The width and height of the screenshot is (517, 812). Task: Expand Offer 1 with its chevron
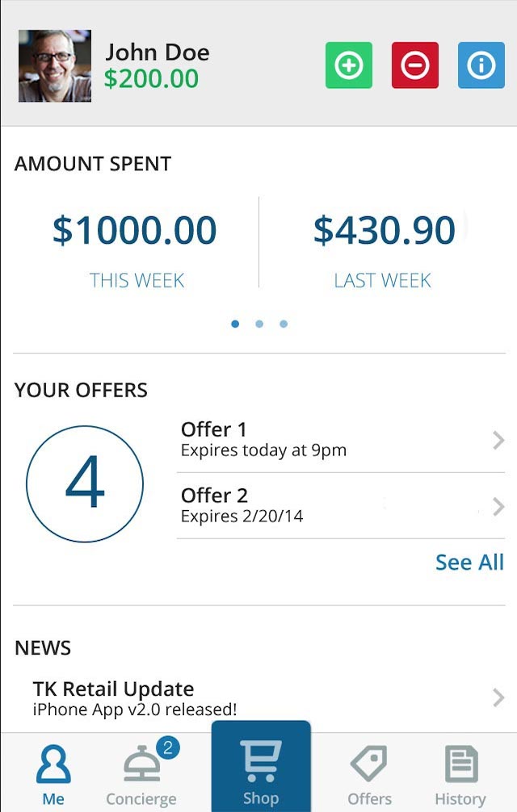[498, 440]
